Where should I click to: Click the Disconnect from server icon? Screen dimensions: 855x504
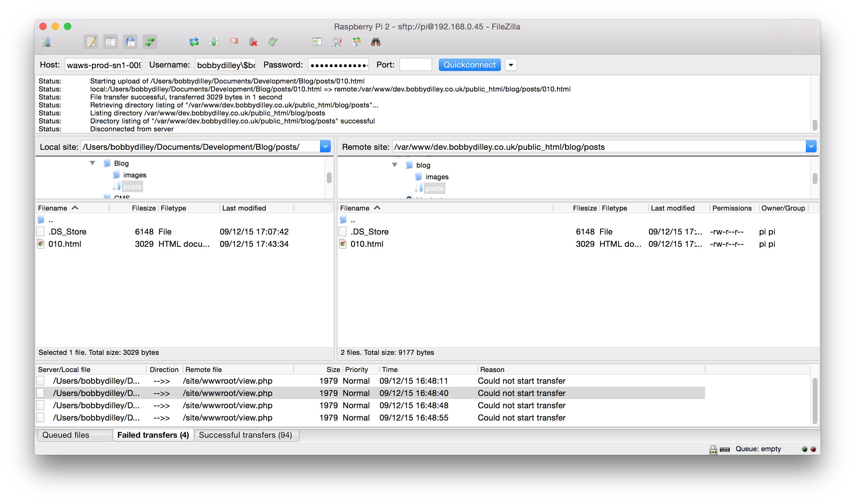point(253,42)
